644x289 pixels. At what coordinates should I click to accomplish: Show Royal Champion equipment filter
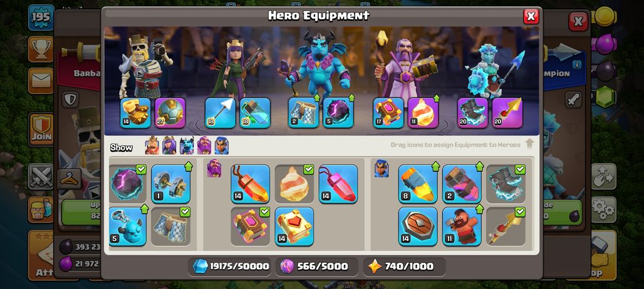click(221, 146)
